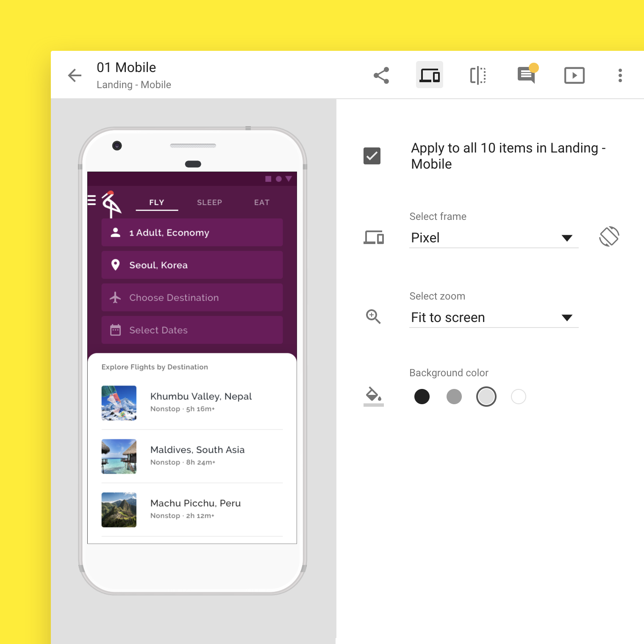
Task: Open the share icon in the toolbar
Action: click(x=381, y=75)
